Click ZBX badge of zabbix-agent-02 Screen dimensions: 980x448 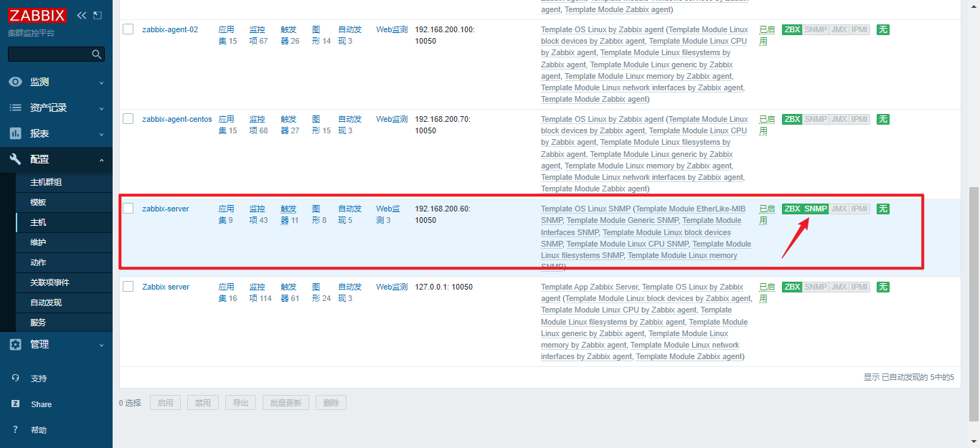tap(792, 29)
